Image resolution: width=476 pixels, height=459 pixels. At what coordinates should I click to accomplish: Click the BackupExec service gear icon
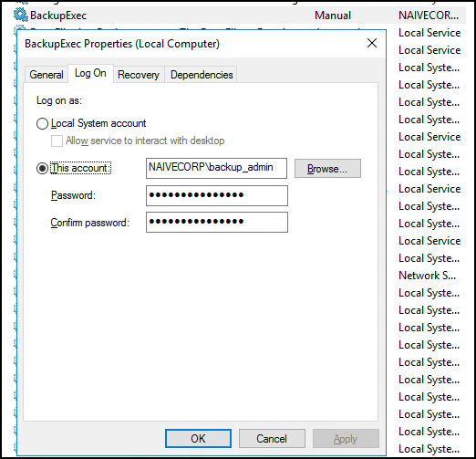pyautogui.click(x=20, y=15)
